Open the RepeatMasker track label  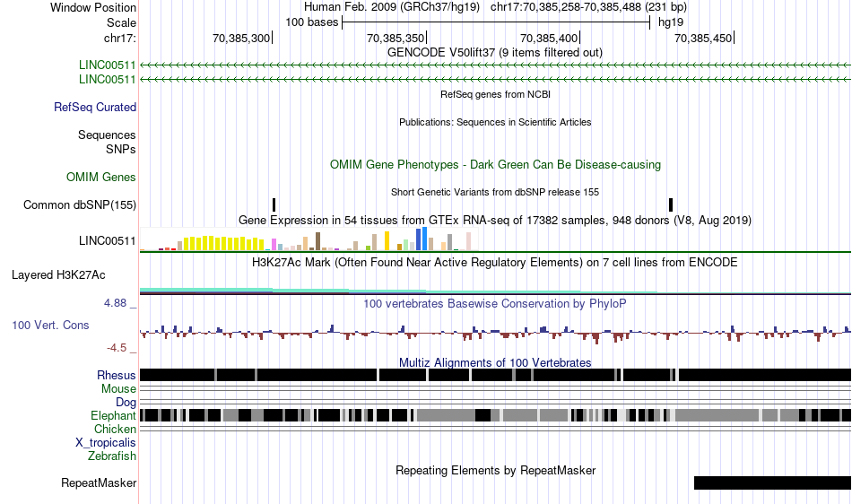coord(99,482)
